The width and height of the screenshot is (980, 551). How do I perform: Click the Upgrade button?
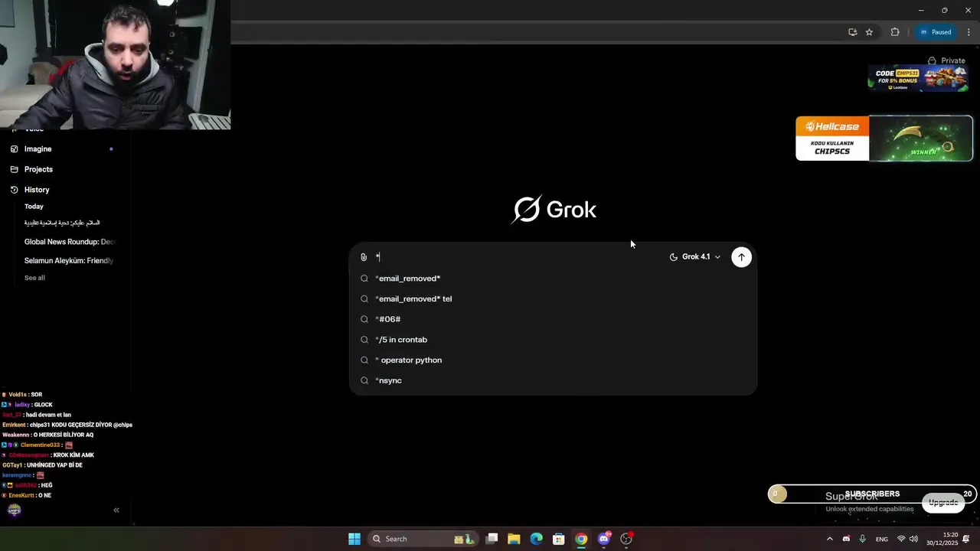(x=943, y=503)
